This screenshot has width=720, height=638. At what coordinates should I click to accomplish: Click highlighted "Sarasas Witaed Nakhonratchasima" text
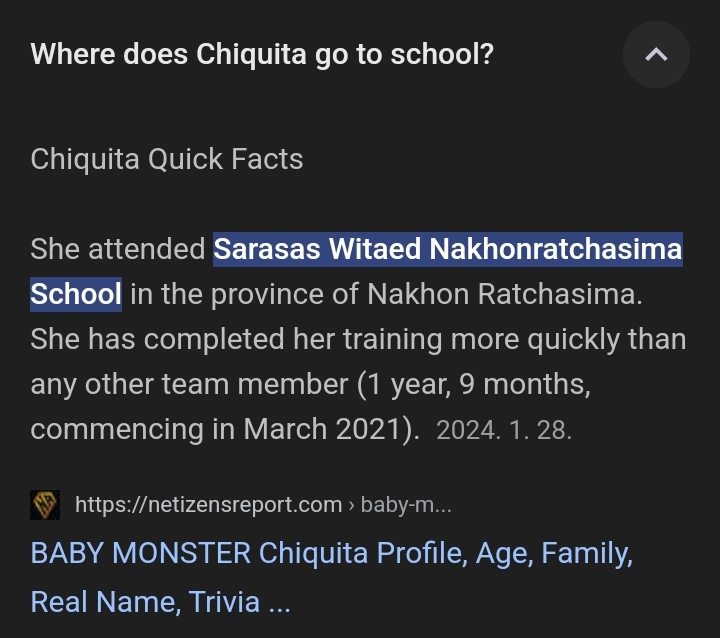448,249
